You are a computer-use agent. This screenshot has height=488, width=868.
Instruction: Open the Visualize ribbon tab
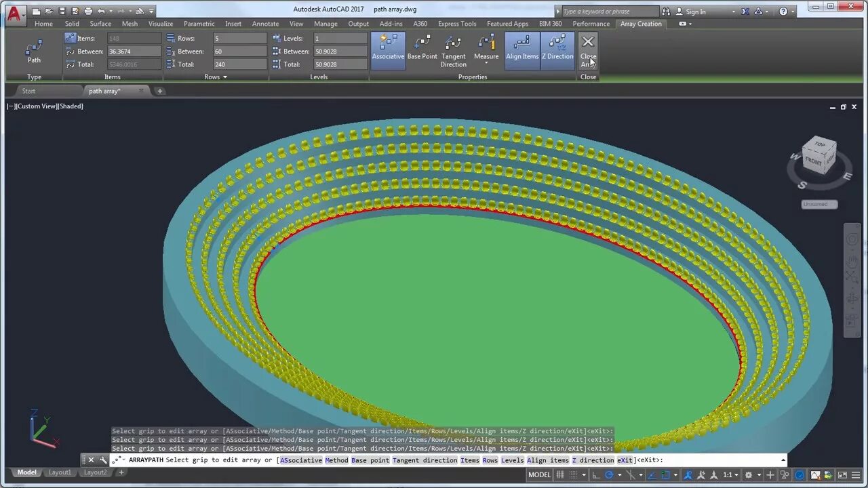click(161, 24)
